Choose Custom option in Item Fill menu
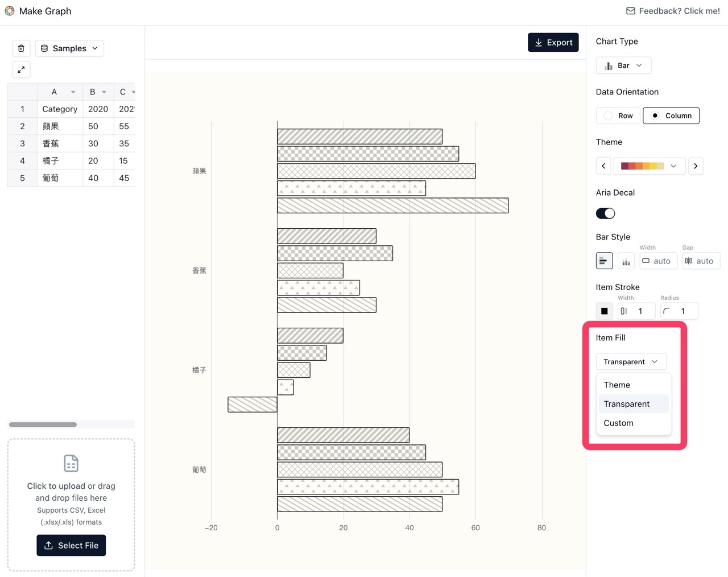The height and width of the screenshot is (577, 728). [634, 423]
